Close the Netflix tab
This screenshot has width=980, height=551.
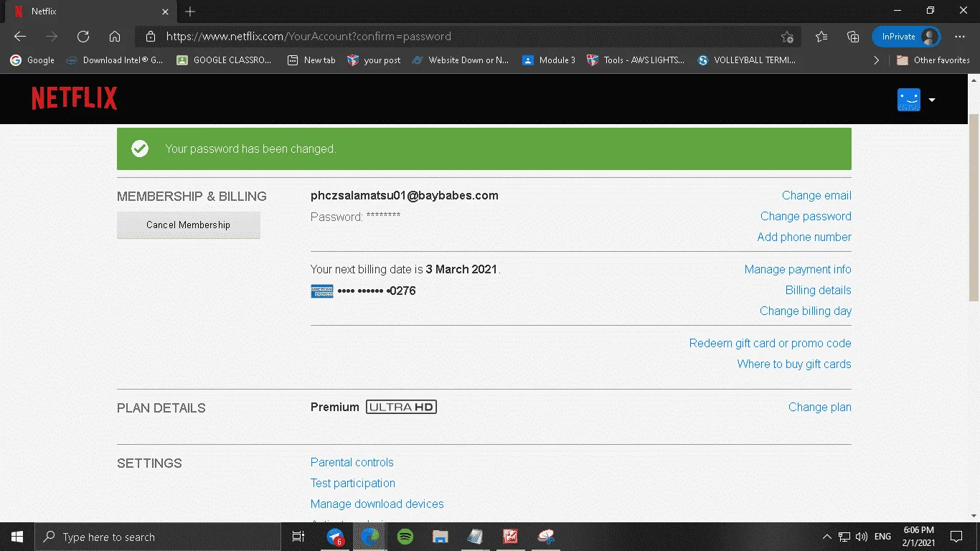[164, 11]
